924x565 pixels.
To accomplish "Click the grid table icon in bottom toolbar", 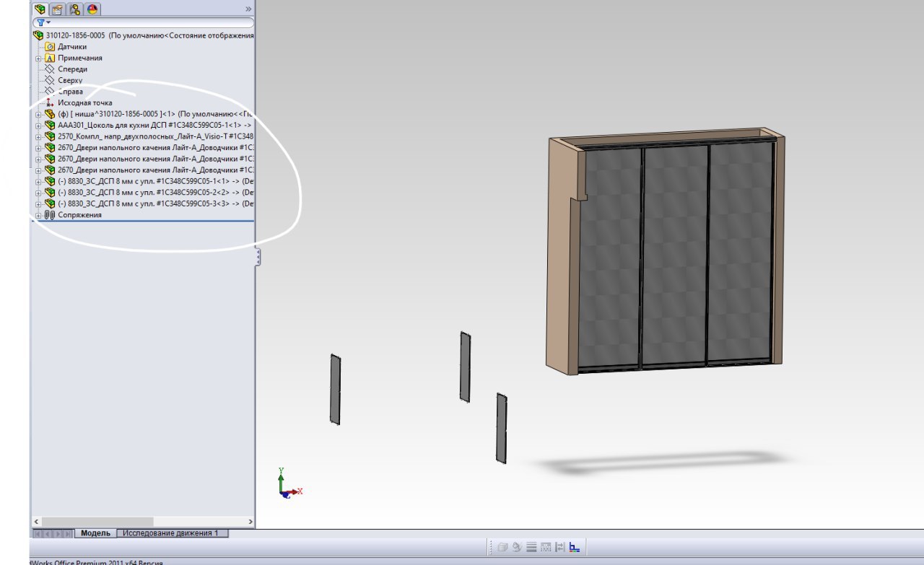I will (x=546, y=547).
